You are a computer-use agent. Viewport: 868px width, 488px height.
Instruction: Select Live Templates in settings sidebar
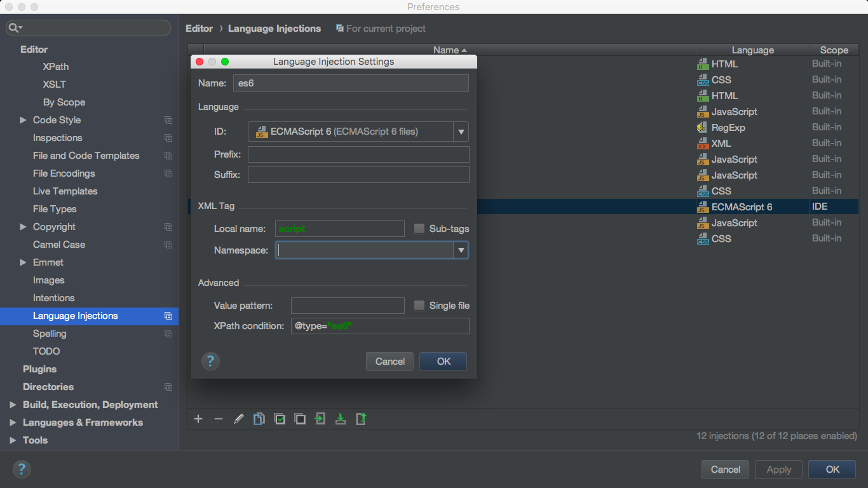point(65,191)
